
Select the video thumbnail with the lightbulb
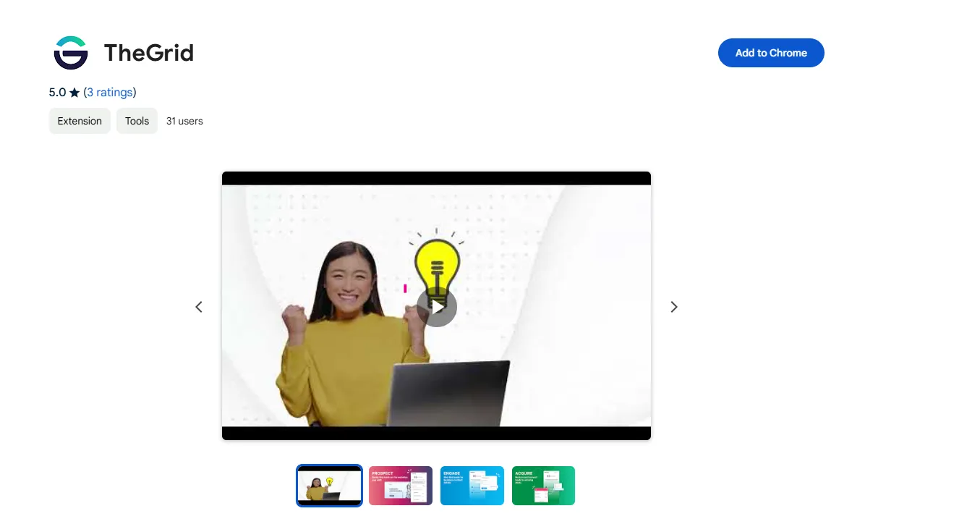point(329,486)
